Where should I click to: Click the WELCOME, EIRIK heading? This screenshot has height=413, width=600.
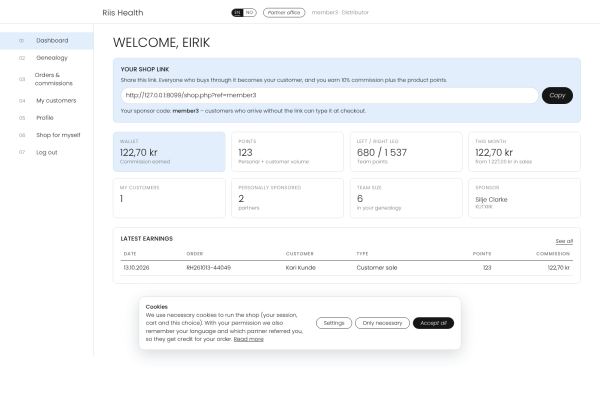click(161, 42)
